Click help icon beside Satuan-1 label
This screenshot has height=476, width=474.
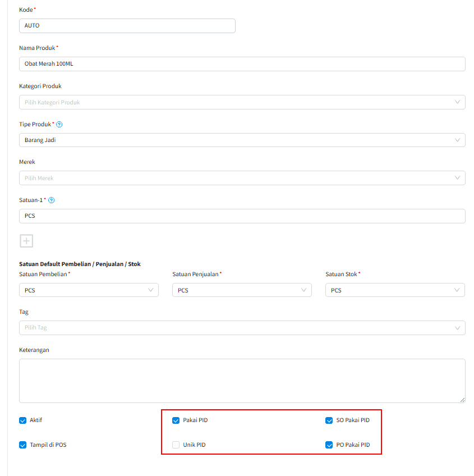pos(52,200)
